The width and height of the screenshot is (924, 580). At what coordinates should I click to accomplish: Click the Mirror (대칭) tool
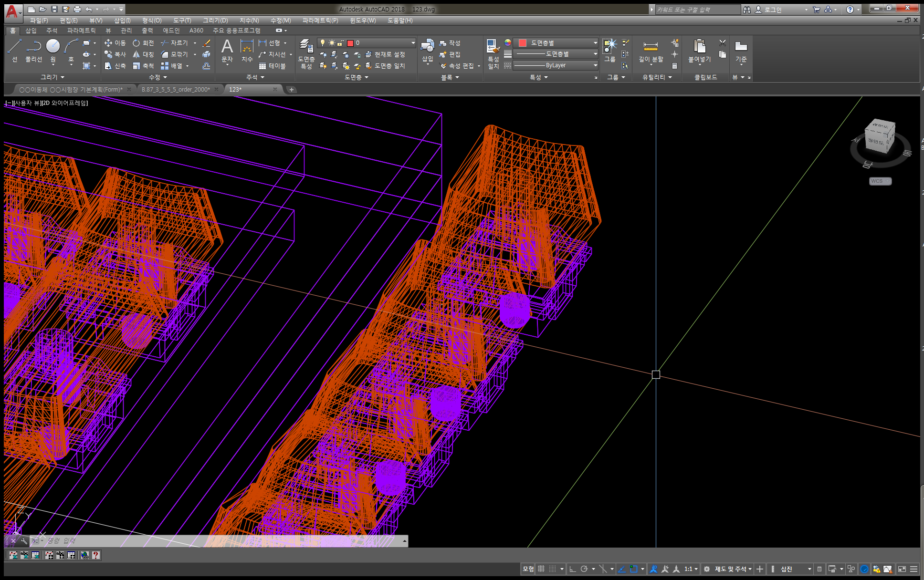coord(143,54)
